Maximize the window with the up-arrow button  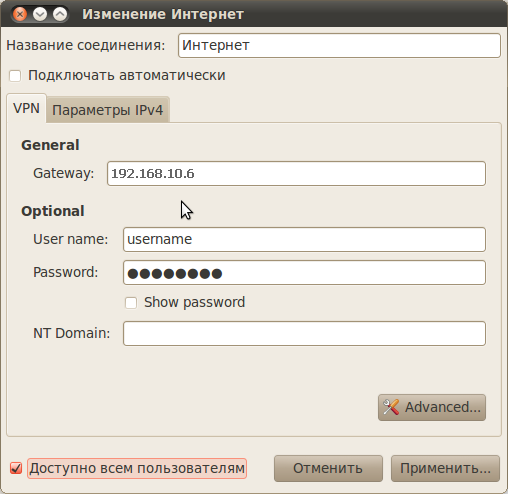coord(60,14)
